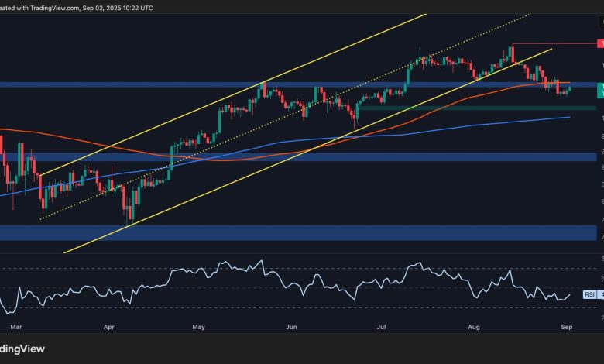Image resolution: width=604 pixels, height=364 pixels.
Task: Click the 'Sep' label on the time axis
Action: pos(567,327)
